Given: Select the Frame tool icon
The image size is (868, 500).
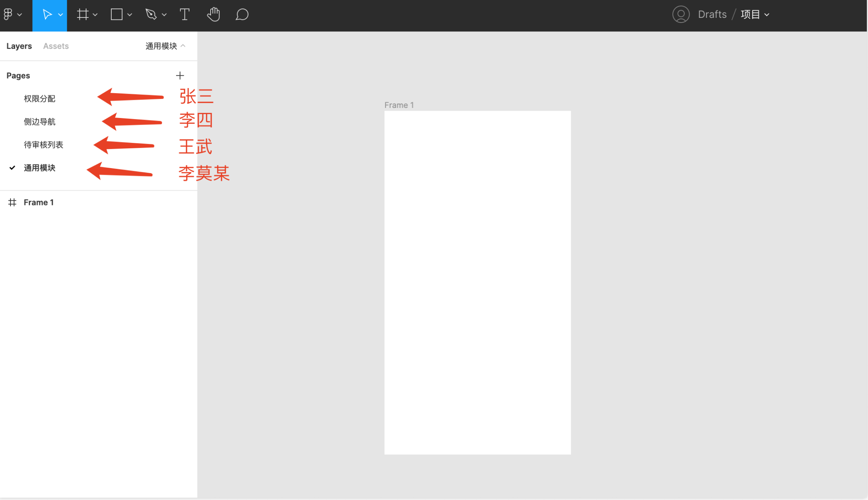Looking at the screenshot, I should (82, 15).
